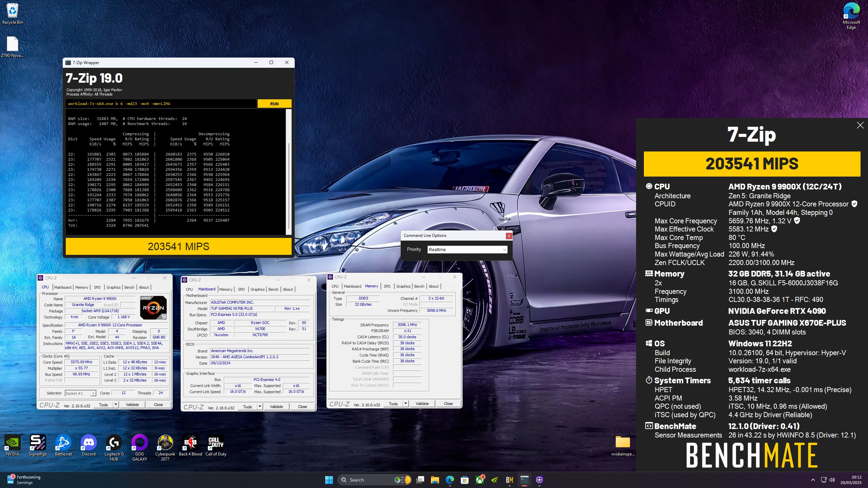Switch to Mainboard tab in CPU-Z CPU window
The image size is (868, 488).
(x=63, y=287)
